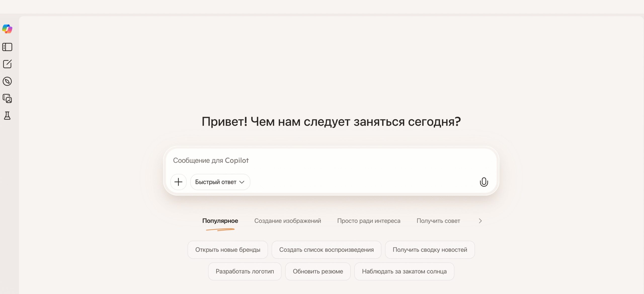Open the Просто ради интереса tab

[369, 221]
